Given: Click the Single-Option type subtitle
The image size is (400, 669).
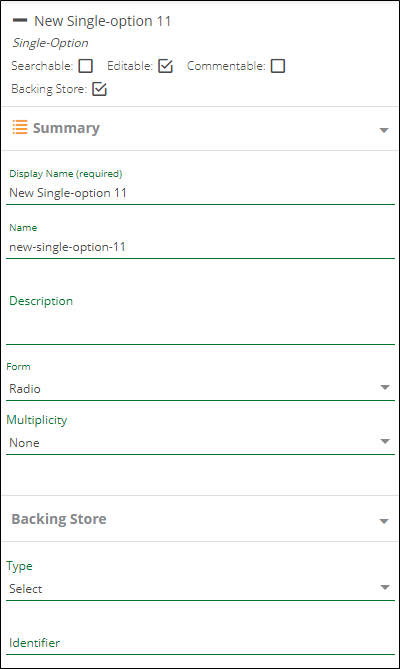Looking at the screenshot, I should click(50, 43).
